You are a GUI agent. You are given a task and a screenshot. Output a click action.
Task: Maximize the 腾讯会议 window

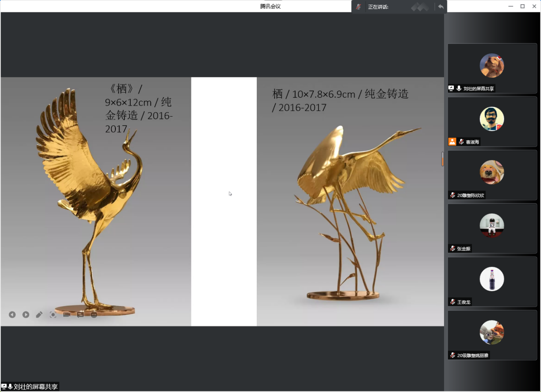[x=522, y=6]
